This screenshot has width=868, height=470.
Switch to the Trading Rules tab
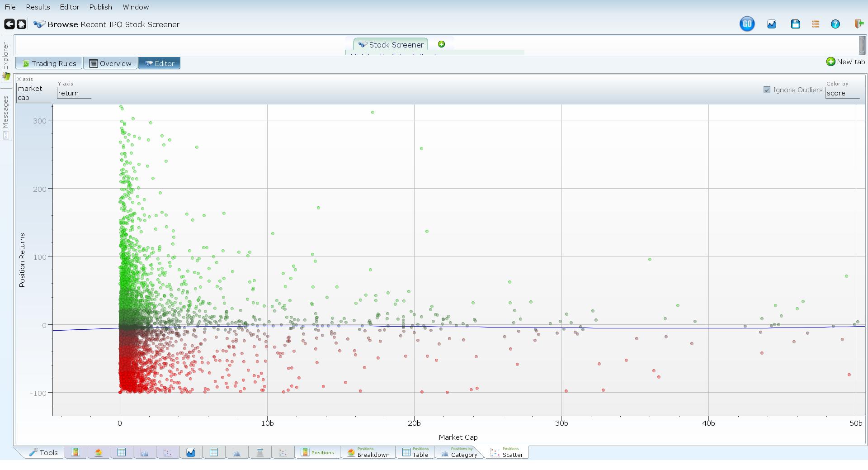point(49,63)
